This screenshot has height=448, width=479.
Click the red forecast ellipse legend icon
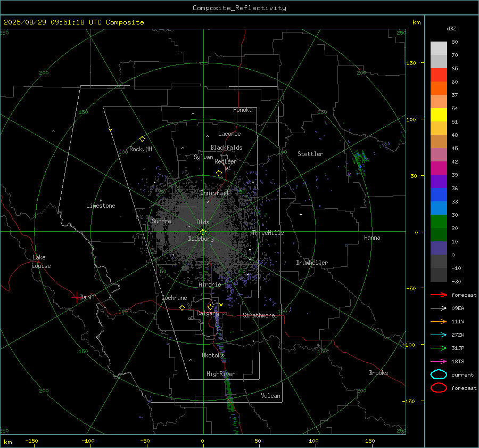439,388
